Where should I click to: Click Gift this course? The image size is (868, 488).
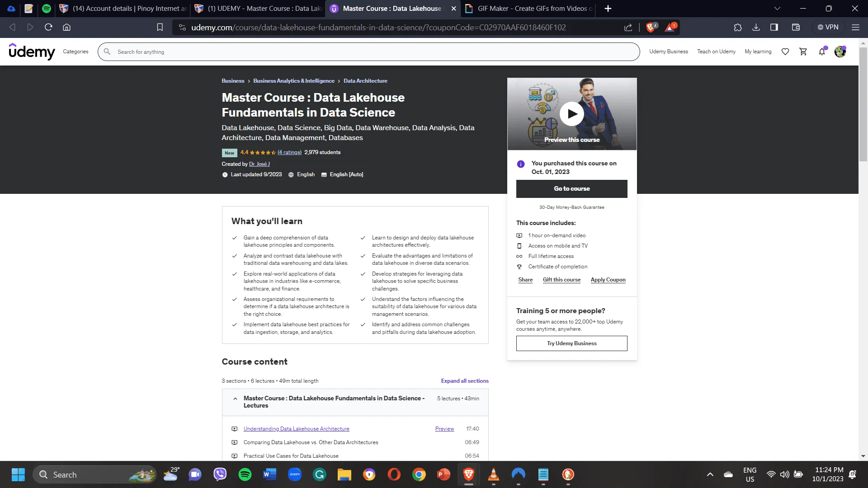coord(561,280)
